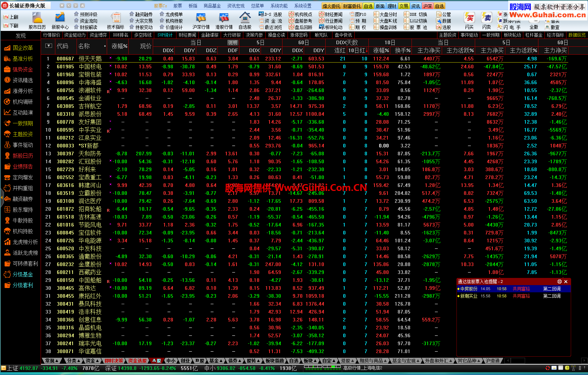Open D-S 选股 tool

[x=270, y=14]
